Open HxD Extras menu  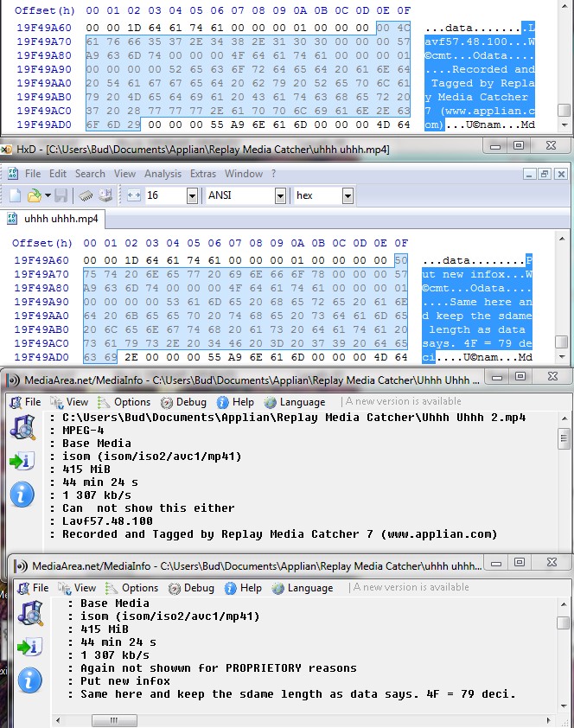click(203, 174)
